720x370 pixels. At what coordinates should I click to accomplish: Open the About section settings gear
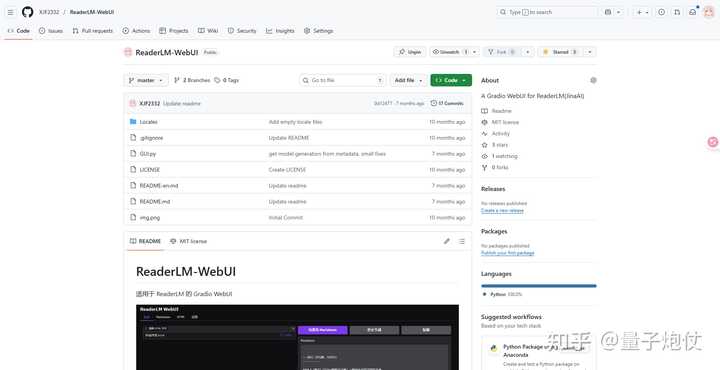(x=593, y=80)
